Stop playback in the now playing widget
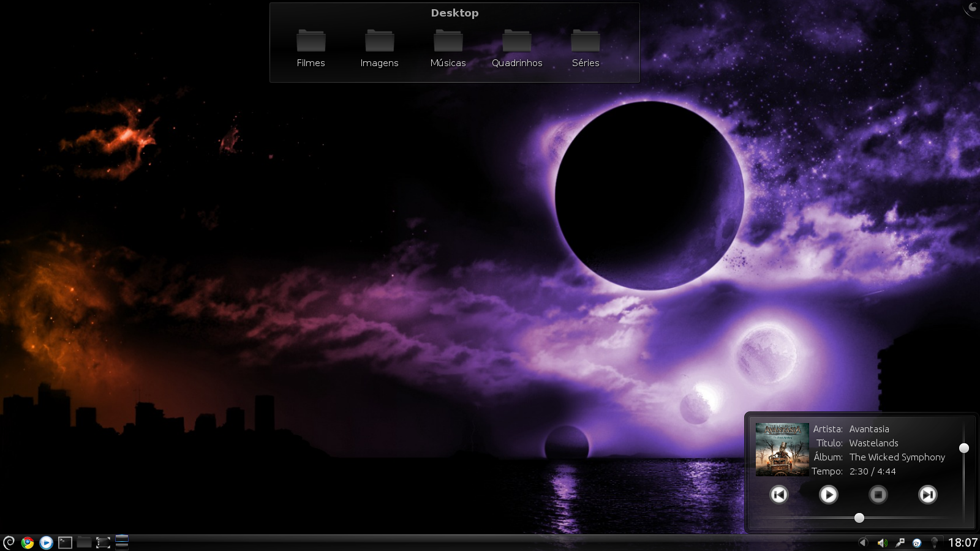The width and height of the screenshot is (980, 551). 878,495
